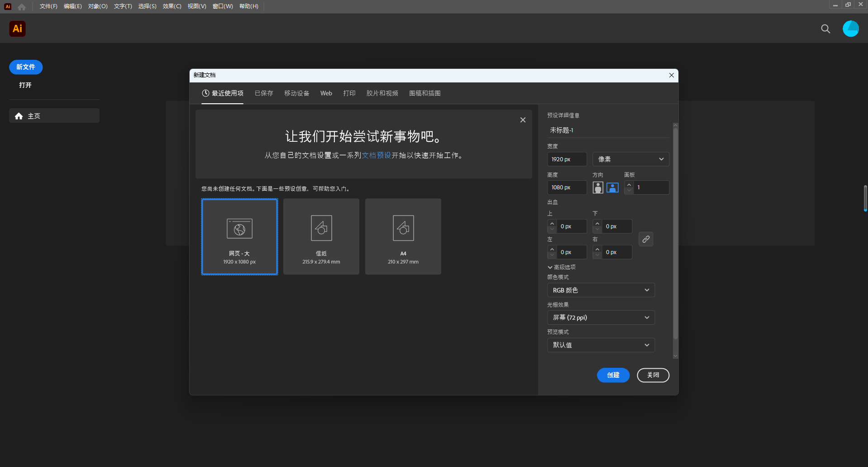Open the width units dropdown showing 像素
868x467 pixels.
point(630,159)
